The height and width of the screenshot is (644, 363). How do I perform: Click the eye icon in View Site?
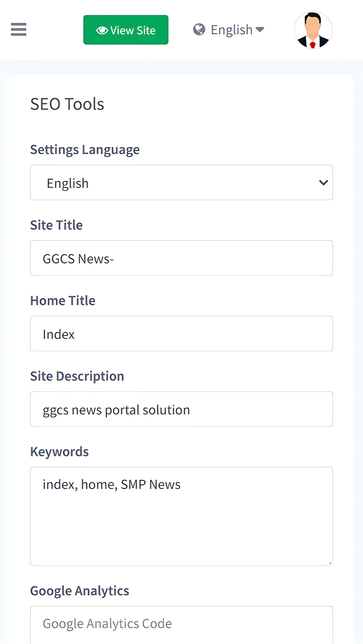click(x=102, y=30)
